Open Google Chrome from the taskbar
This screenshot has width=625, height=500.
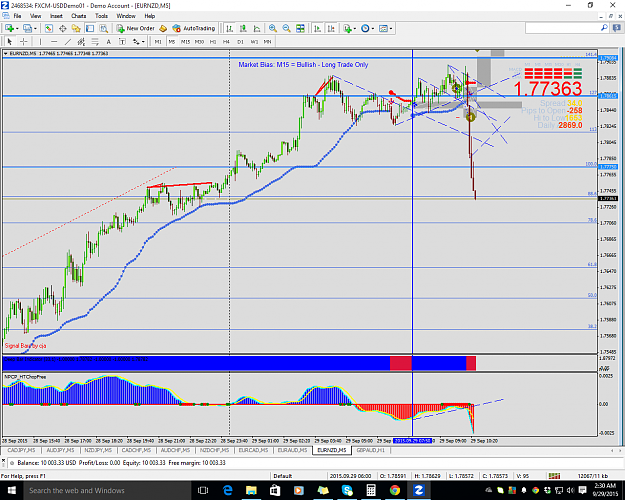(395, 490)
